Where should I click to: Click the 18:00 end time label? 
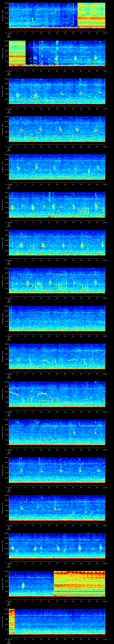[x=105, y=147]
